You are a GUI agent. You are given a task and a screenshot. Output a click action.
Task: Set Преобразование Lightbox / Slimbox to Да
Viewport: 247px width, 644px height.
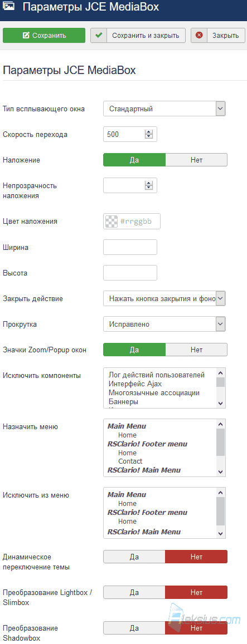(x=134, y=593)
